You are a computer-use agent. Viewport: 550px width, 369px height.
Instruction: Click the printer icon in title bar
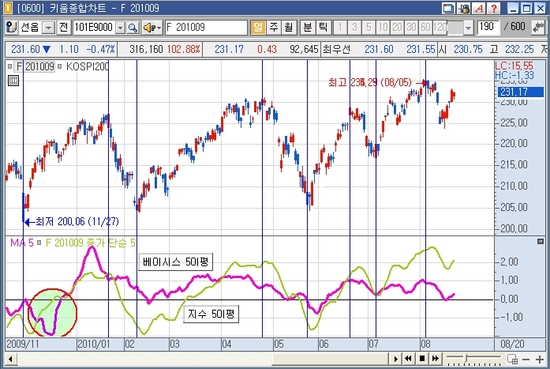[x=464, y=8]
